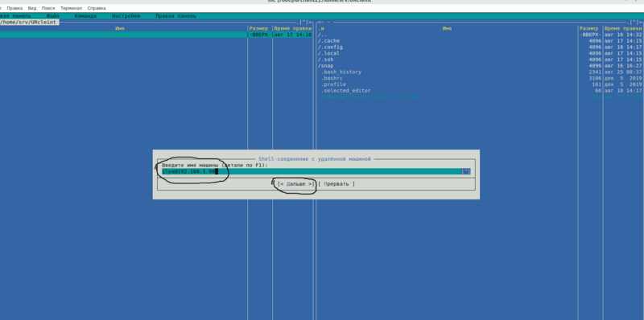Sort right panel by Размер column header
644x320 pixels.
click(x=589, y=28)
